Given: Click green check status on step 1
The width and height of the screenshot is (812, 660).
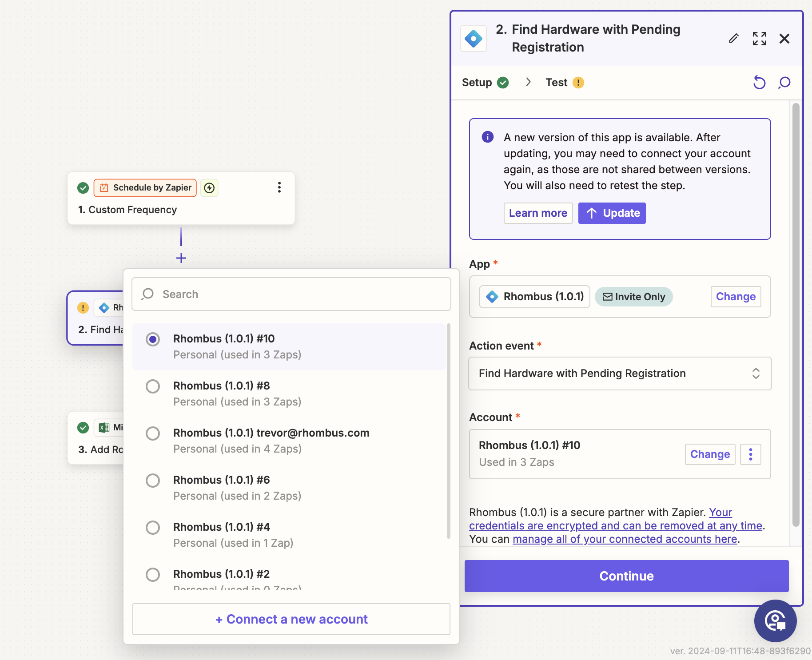Looking at the screenshot, I should pos(83,188).
